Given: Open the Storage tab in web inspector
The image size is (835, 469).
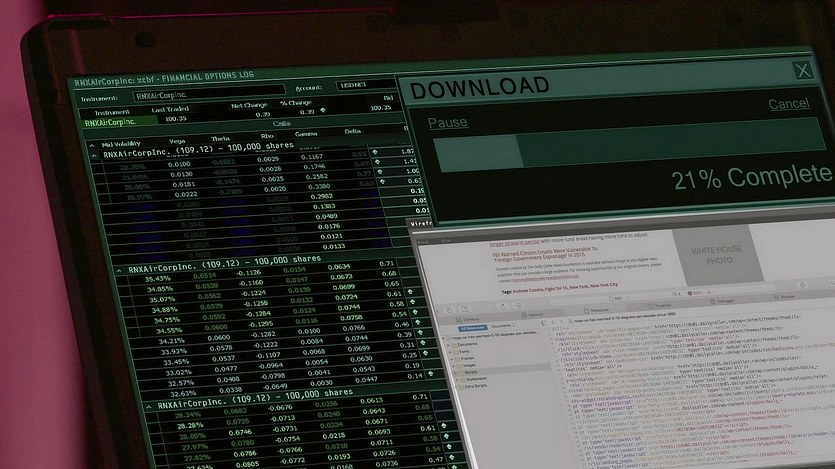Looking at the screenshot, I should pos(784,297).
